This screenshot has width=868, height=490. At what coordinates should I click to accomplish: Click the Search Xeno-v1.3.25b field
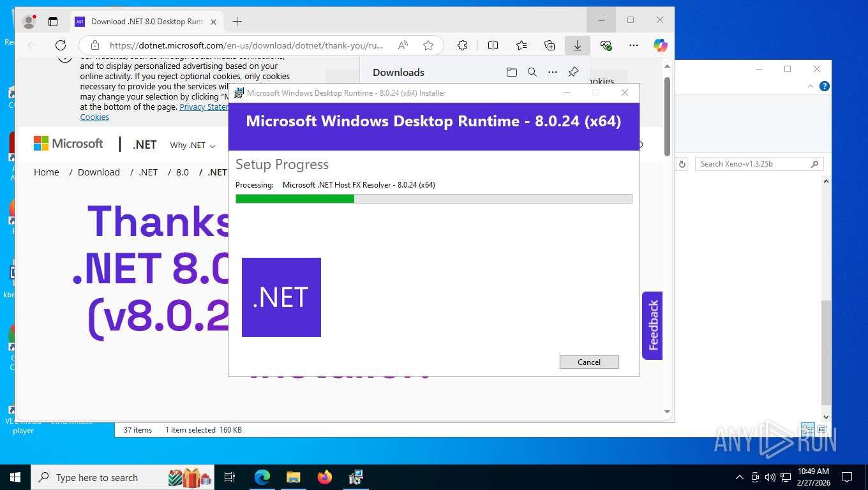tap(758, 164)
